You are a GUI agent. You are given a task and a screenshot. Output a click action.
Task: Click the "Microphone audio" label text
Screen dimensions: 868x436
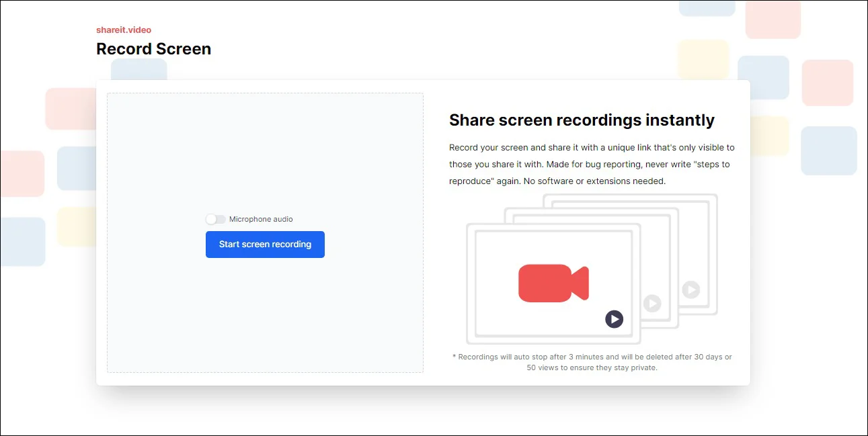pos(261,219)
